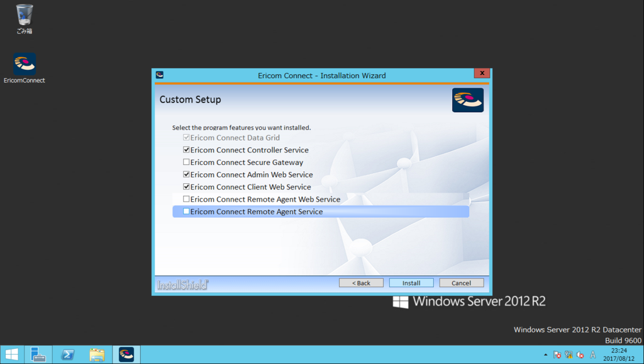Open Server Manager from the taskbar

click(38, 355)
